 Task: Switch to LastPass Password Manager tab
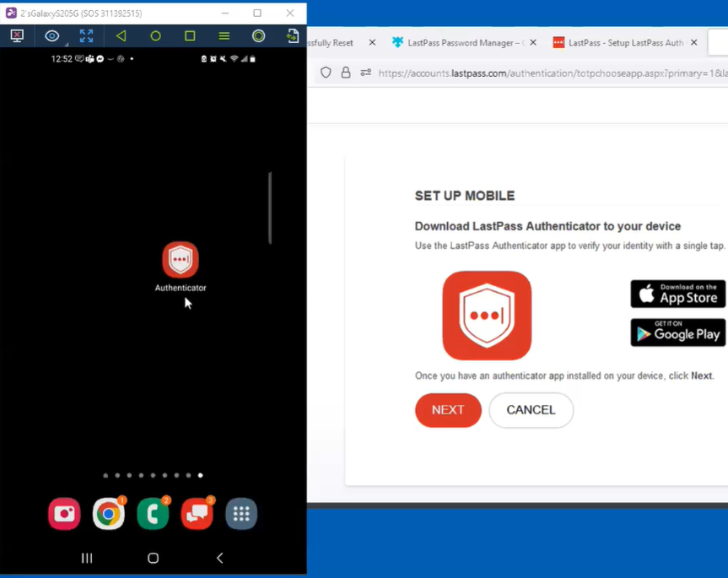pyautogui.click(x=460, y=42)
